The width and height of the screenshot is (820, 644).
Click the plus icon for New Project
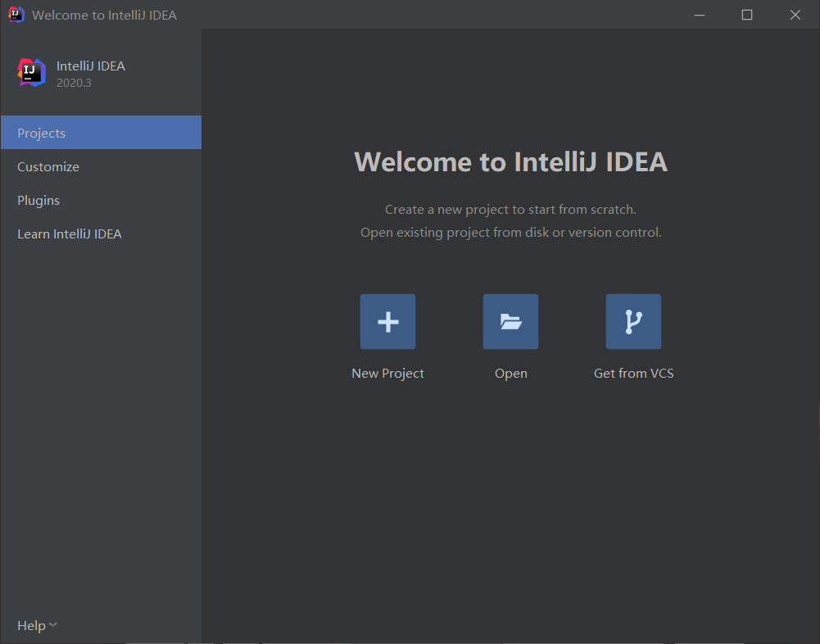pyautogui.click(x=387, y=322)
